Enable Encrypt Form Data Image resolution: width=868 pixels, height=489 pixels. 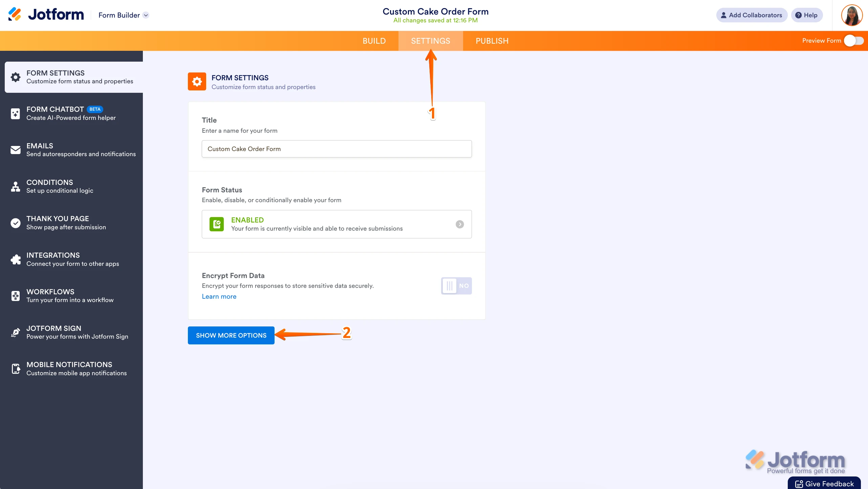[x=456, y=286]
